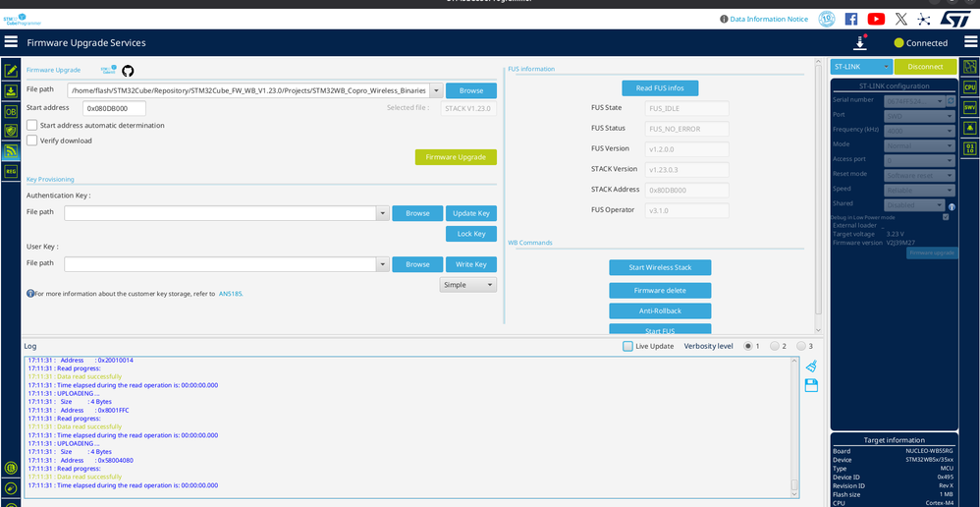Image resolution: width=980 pixels, height=507 pixels.
Task: Open the Facebook icon in header
Action: 851,19
